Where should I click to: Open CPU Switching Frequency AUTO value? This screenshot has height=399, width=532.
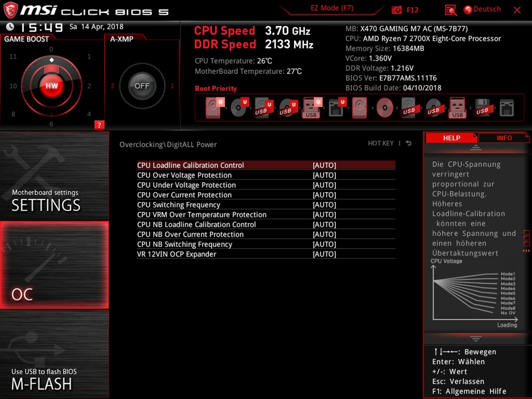[325, 205]
